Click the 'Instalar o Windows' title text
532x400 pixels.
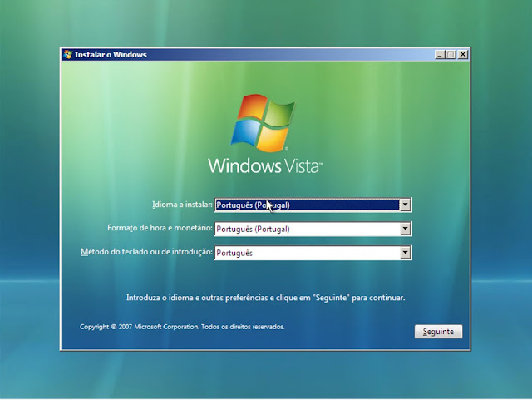[111, 55]
